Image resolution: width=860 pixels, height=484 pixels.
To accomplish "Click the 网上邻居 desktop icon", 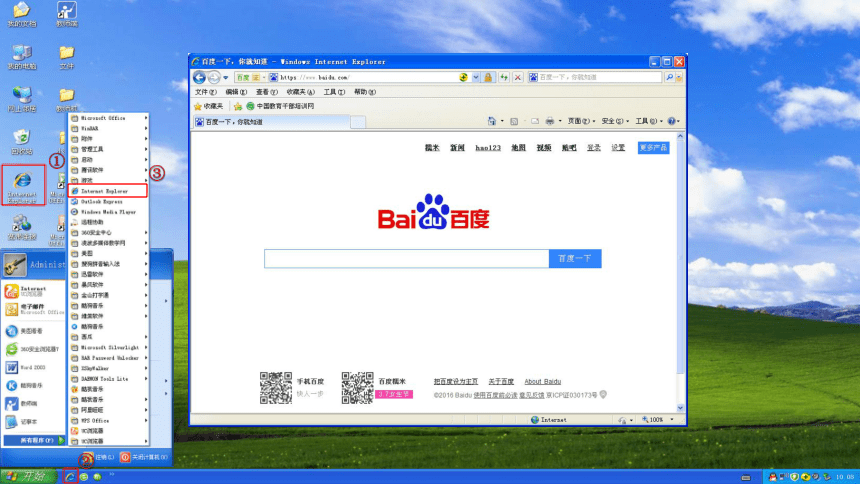I will click(x=22, y=99).
